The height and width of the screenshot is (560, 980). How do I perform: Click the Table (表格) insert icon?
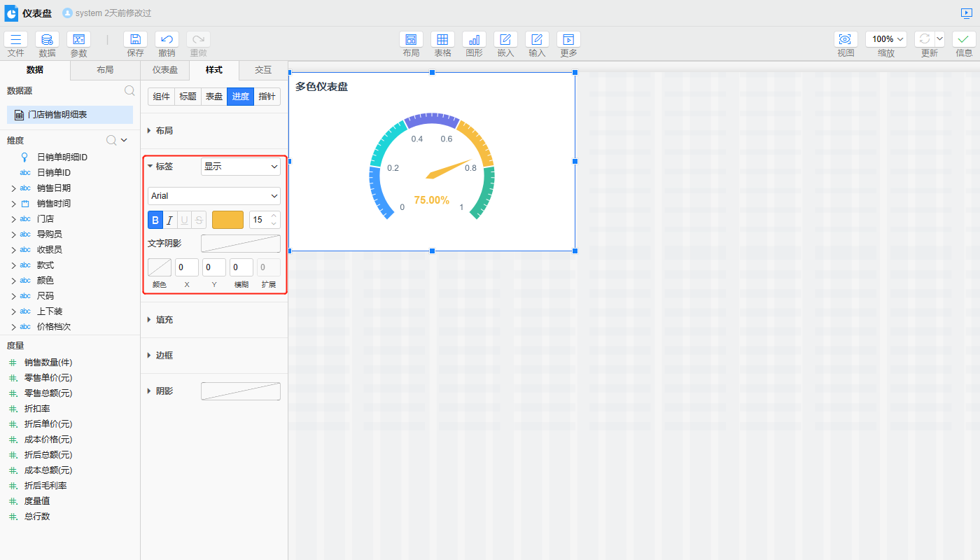442,40
